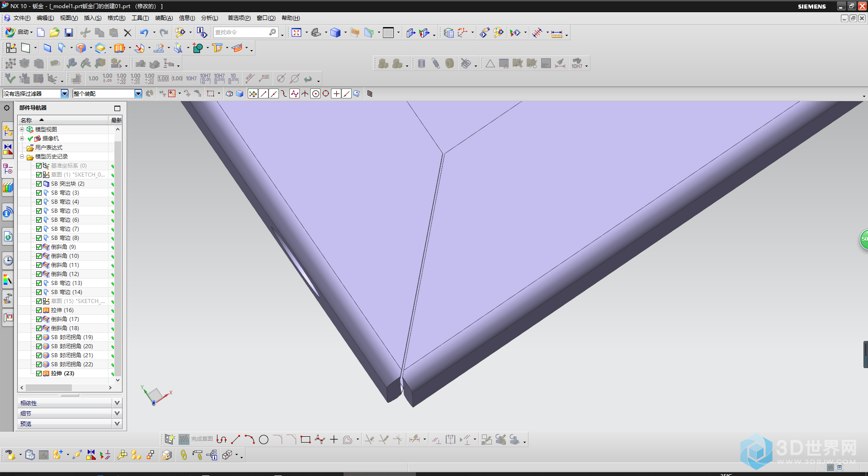The width and height of the screenshot is (868, 476).
Task: Click the Closed Corner orange icon
Action: [81, 48]
